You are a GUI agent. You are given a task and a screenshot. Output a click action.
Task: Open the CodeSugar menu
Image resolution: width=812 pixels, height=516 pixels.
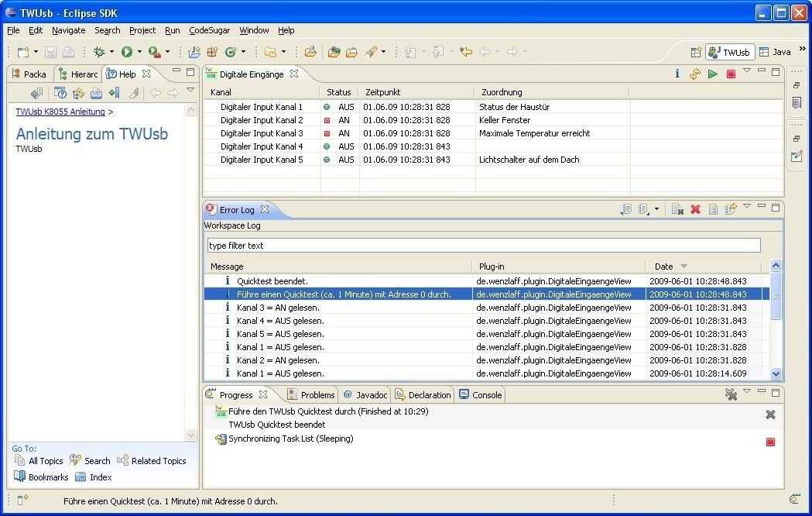(209, 30)
